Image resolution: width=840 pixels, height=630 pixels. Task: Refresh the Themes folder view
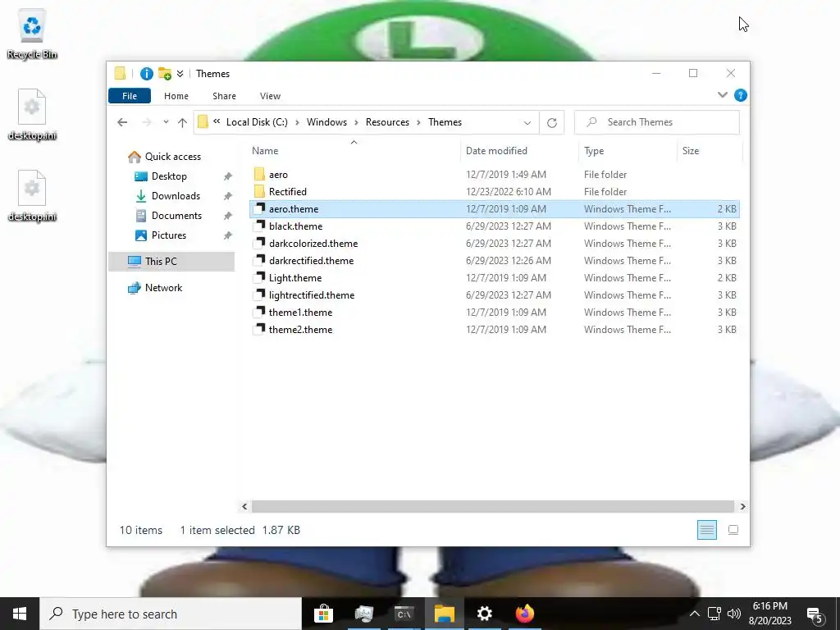tap(552, 123)
